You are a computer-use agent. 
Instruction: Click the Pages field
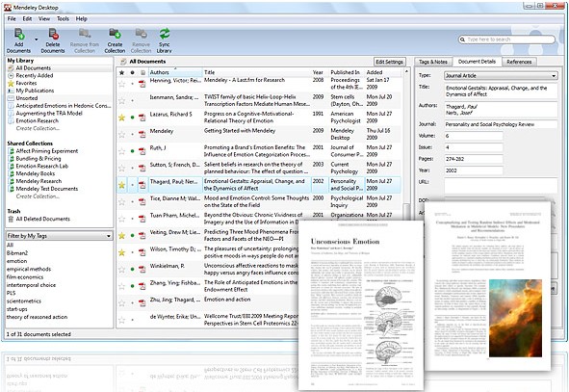(x=474, y=159)
